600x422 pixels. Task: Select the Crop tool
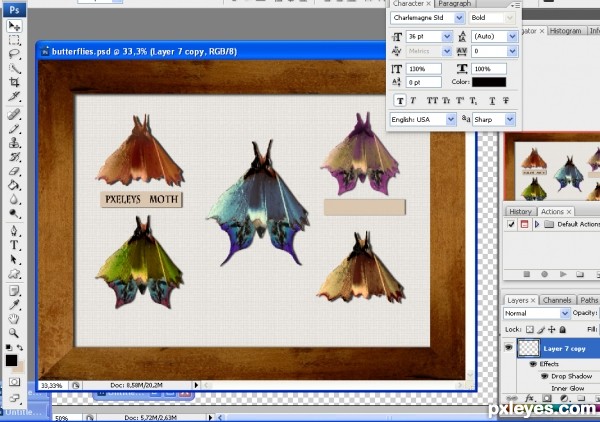[14, 82]
